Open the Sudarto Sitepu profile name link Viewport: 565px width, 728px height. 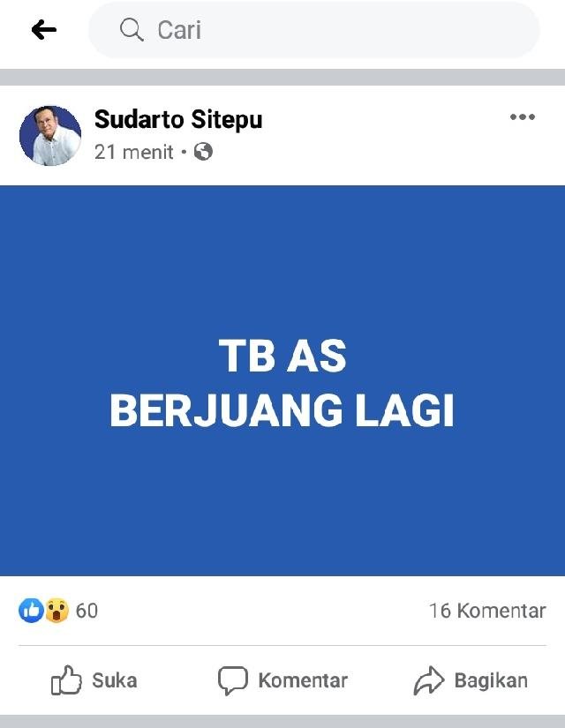pyautogui.click(x=178, y=119)
